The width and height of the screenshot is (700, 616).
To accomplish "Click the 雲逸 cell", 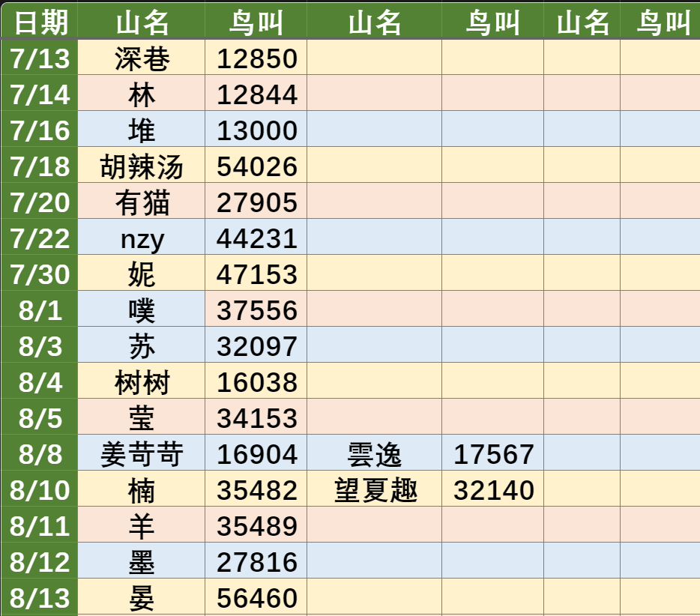I will pos(375,453).
